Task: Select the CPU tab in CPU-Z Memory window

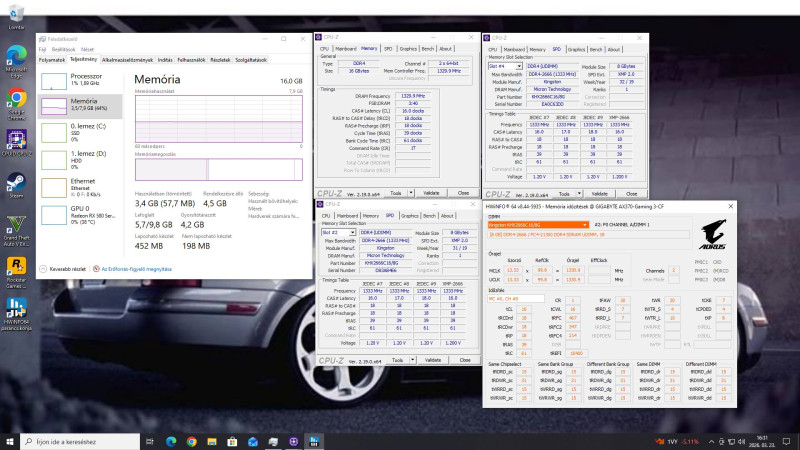Action: coord(324,49)
